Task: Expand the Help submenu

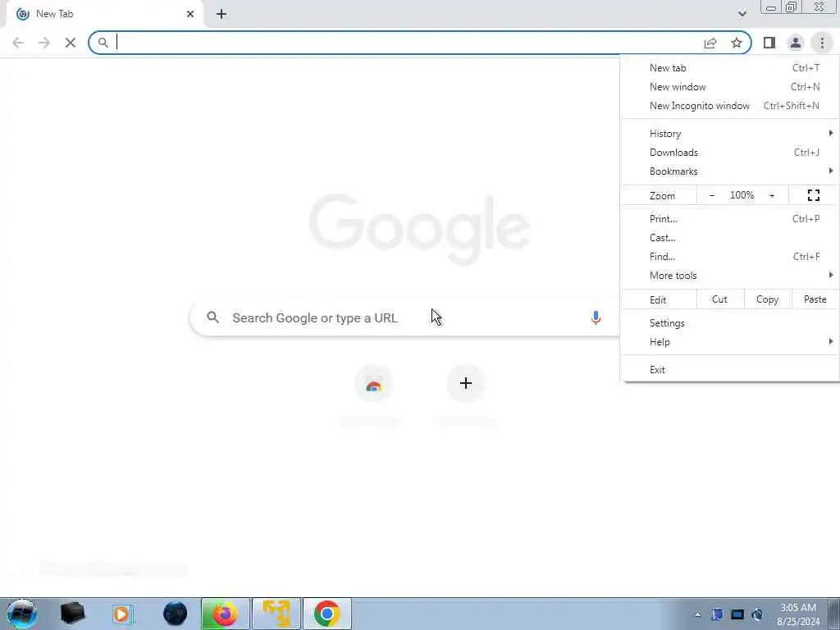Action: pos(729,342)
